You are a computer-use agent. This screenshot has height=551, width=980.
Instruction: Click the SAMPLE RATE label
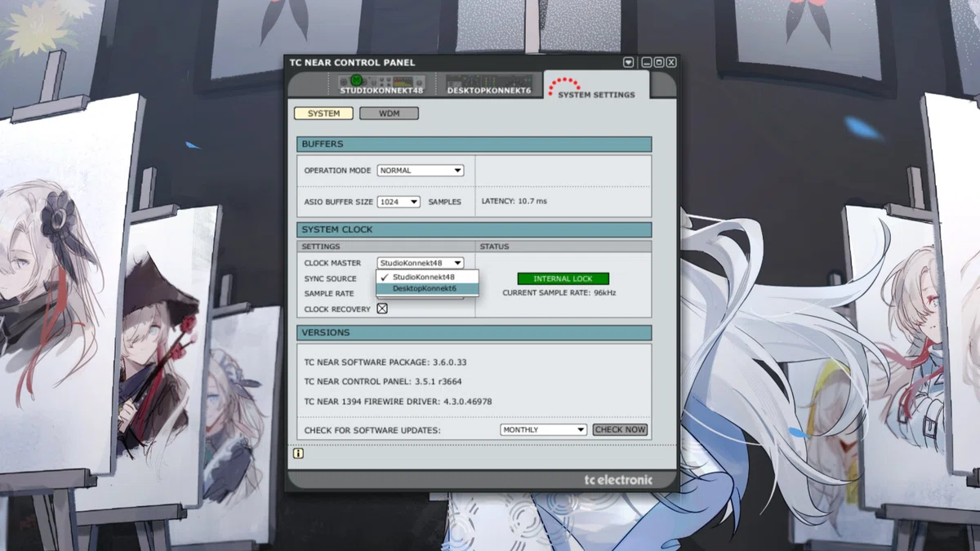pyautogui.click(x=329, y=294)
